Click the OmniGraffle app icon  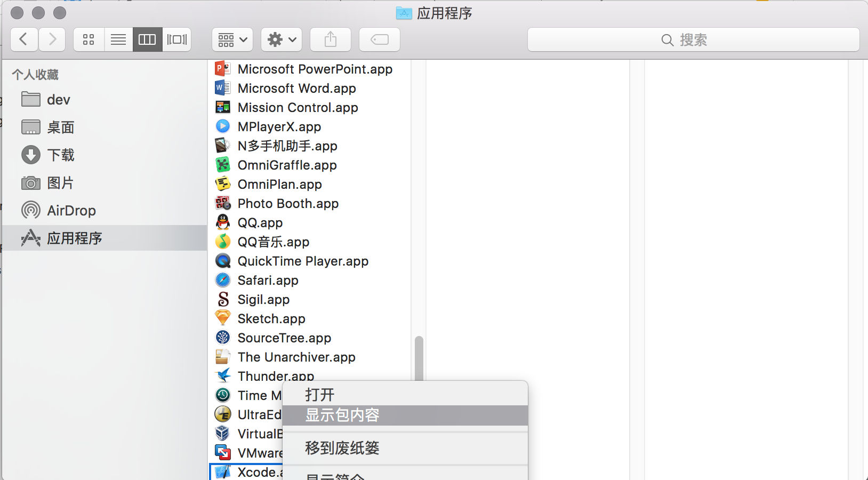tap(222, 165)
